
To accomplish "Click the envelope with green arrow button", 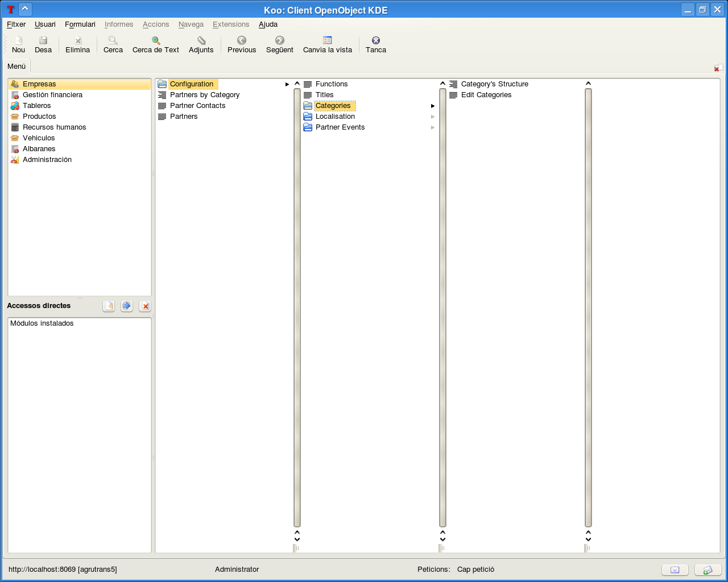I will (708, 569).
